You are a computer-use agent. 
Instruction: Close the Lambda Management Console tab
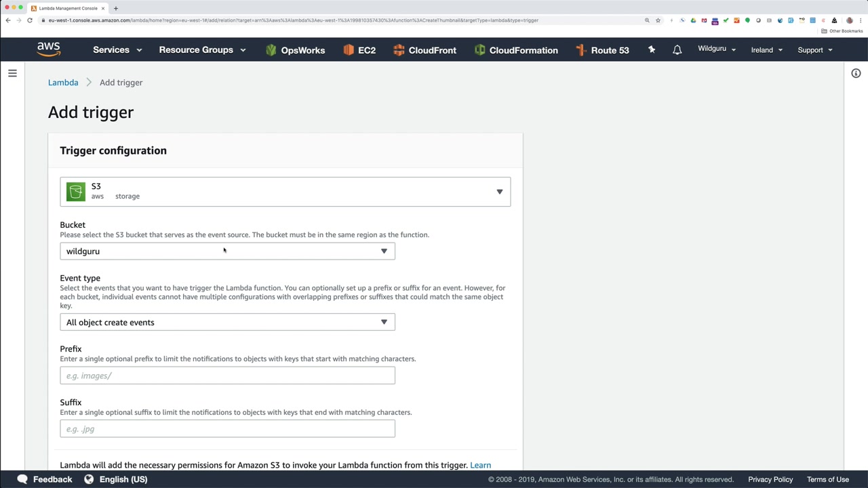[103, 8]
